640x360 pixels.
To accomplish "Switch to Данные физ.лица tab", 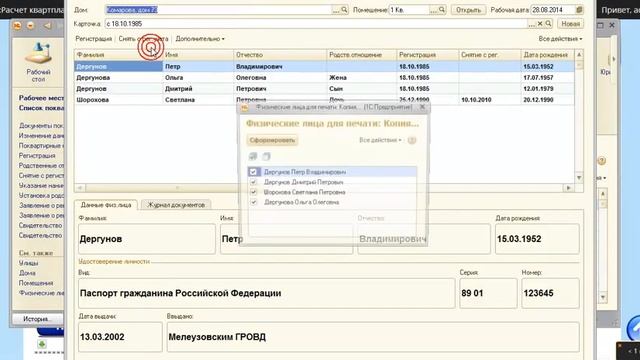I will (x=106, y=205).
